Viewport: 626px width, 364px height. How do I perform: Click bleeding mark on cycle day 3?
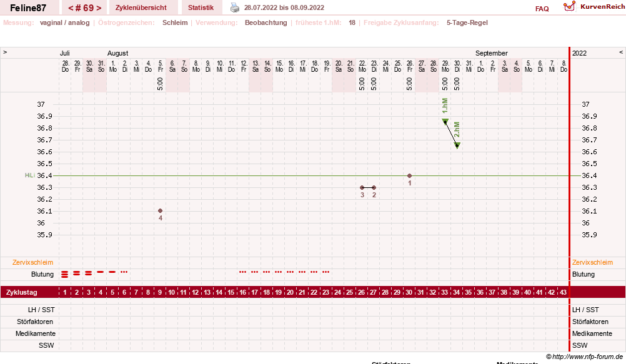coord(89,273)
